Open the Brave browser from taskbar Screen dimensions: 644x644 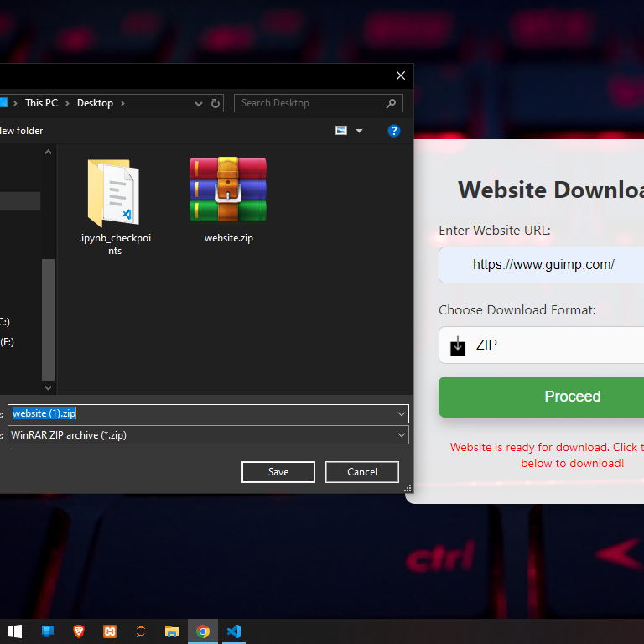click(x=79, y=631)
